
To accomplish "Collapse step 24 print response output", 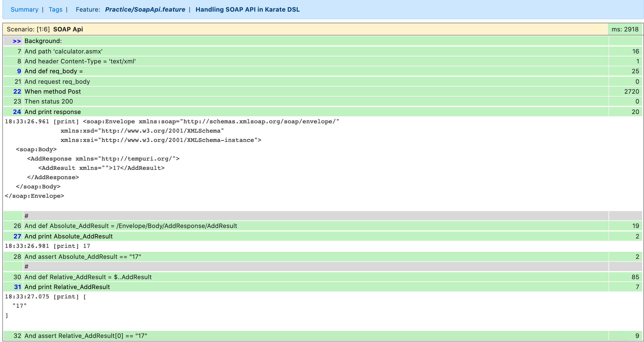I will click(x=17, y=112).
